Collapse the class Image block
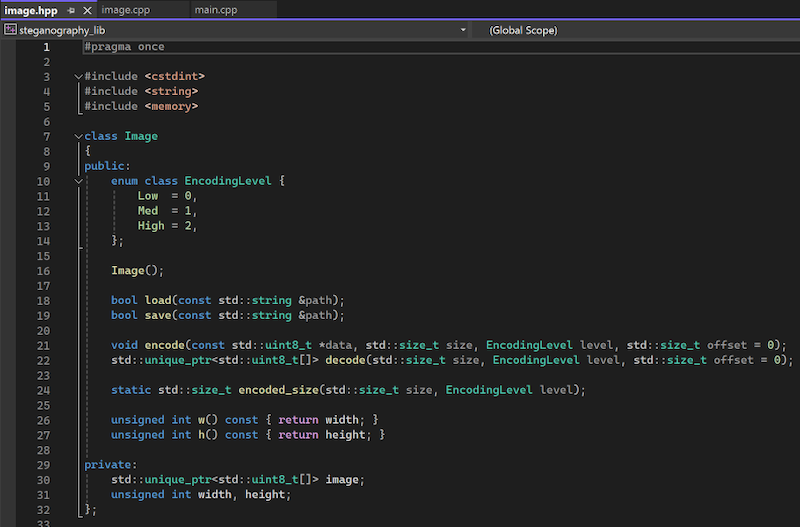The image size is (800, 527). pos(78,137)
